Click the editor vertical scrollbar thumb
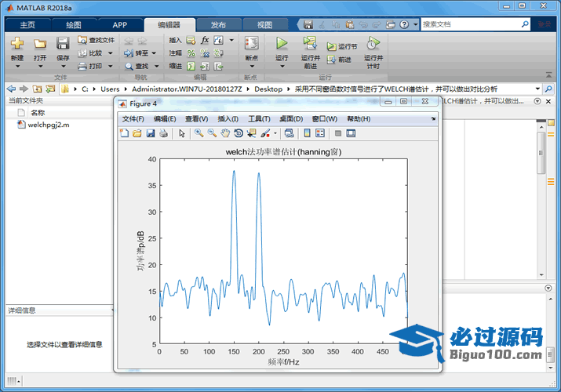The height and width of the screenshot is (392, 561). [541, 153]
